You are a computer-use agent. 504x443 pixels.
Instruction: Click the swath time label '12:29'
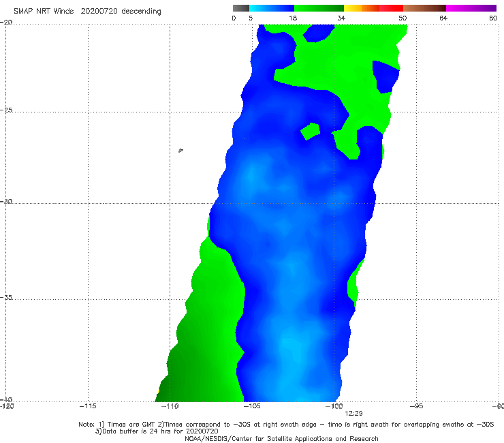pyautogui.click(x=353, y=414)
